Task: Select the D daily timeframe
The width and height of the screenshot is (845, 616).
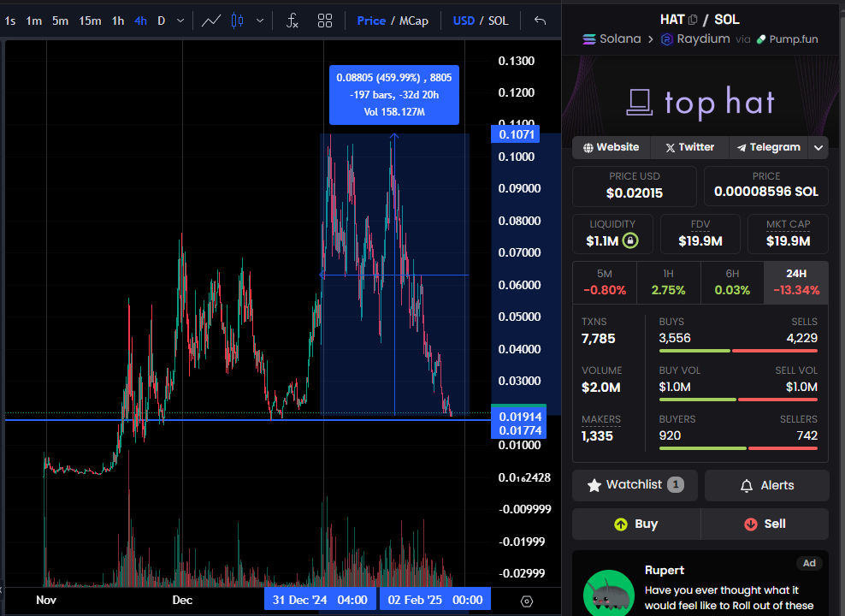Action: (161, 21)
